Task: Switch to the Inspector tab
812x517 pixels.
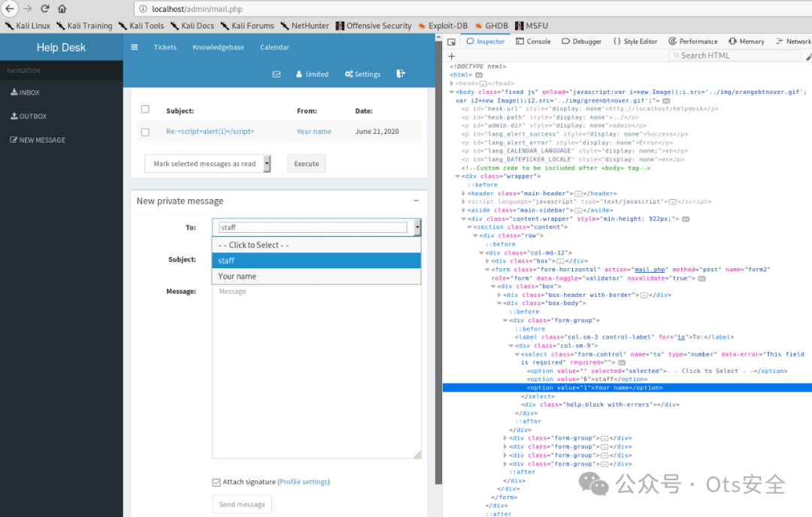Action: point(485,41)
